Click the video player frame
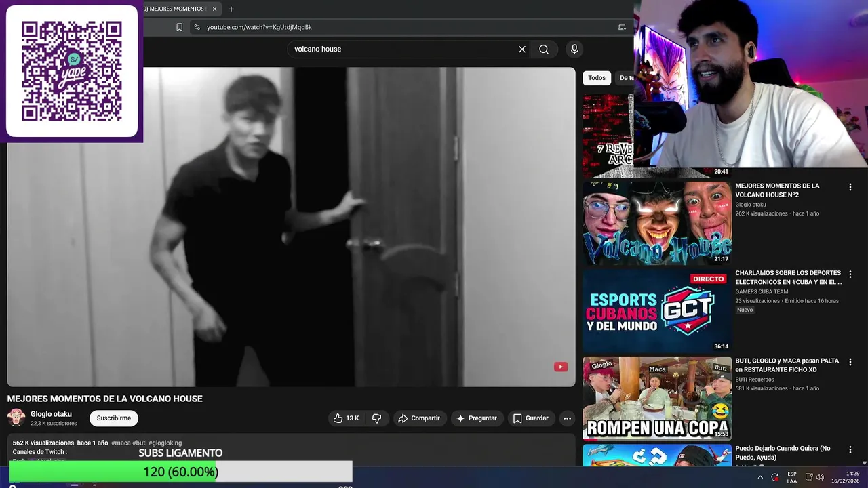 [291, 227]
